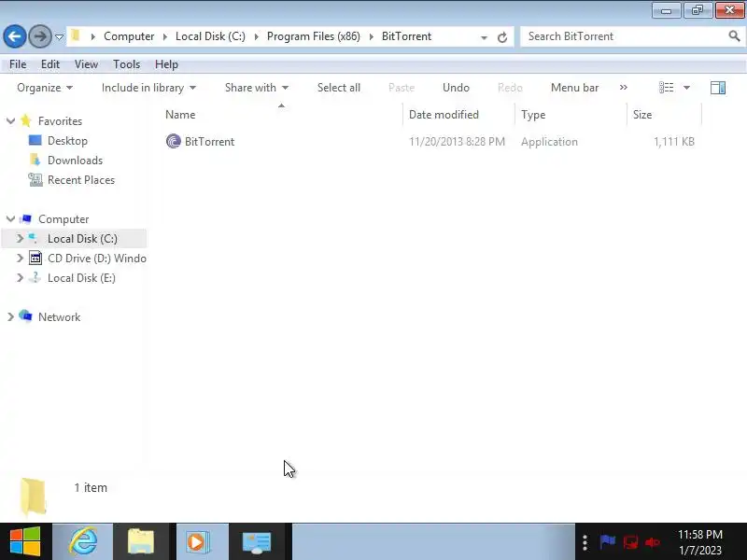747x560 pixels.
Task: Open the Edit menu
Action: [50, 64]
